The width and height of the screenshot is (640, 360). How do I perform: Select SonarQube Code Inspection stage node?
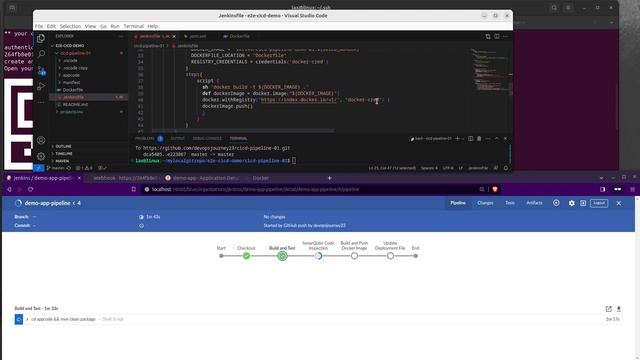point(318,256)
